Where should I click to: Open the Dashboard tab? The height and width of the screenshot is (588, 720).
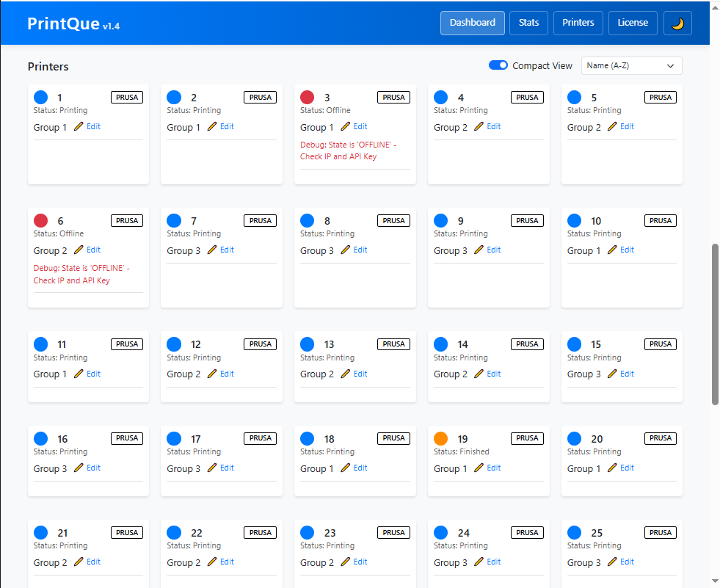point(473,23)
